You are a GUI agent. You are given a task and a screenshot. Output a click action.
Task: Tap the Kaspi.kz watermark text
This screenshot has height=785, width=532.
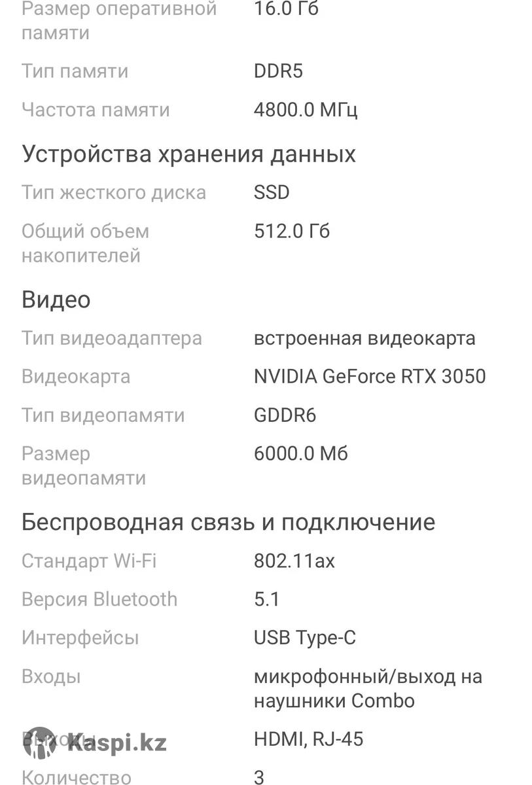116,742
